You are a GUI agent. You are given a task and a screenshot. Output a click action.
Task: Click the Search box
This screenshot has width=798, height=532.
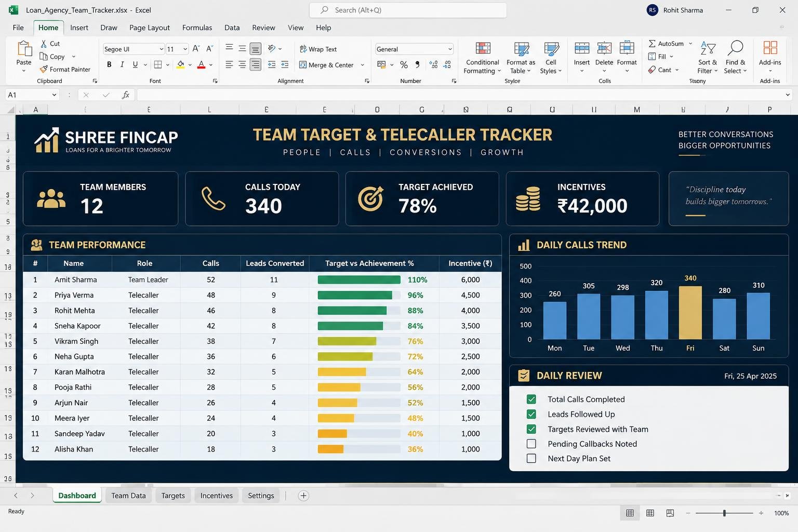(x=408, y=10)
